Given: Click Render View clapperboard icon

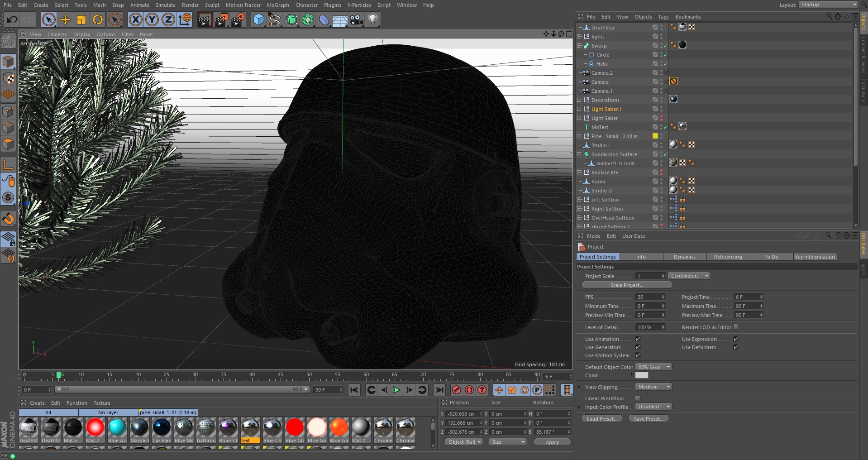Looking at the screenshot, I should (205, 19).
